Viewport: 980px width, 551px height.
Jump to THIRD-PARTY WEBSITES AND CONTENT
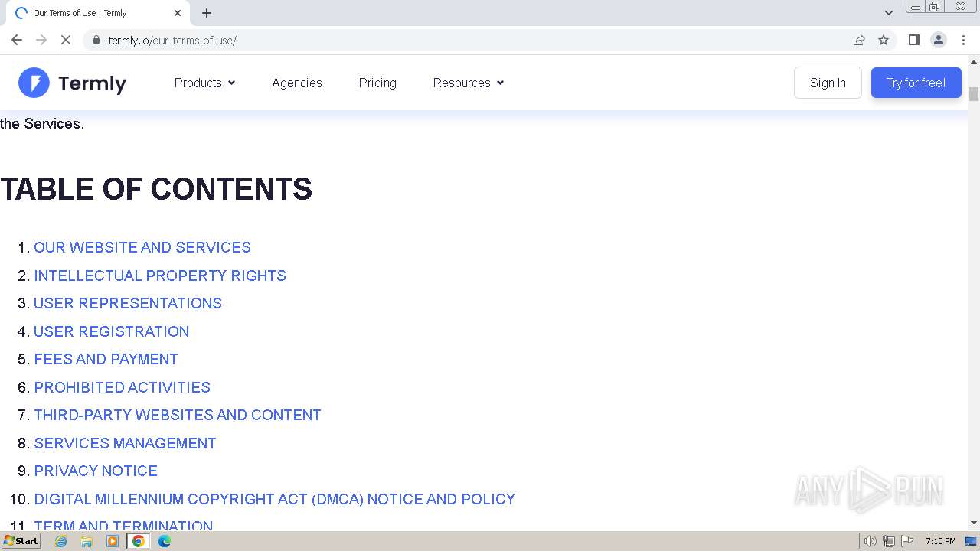pyautogui.click(x=178, y=415)
